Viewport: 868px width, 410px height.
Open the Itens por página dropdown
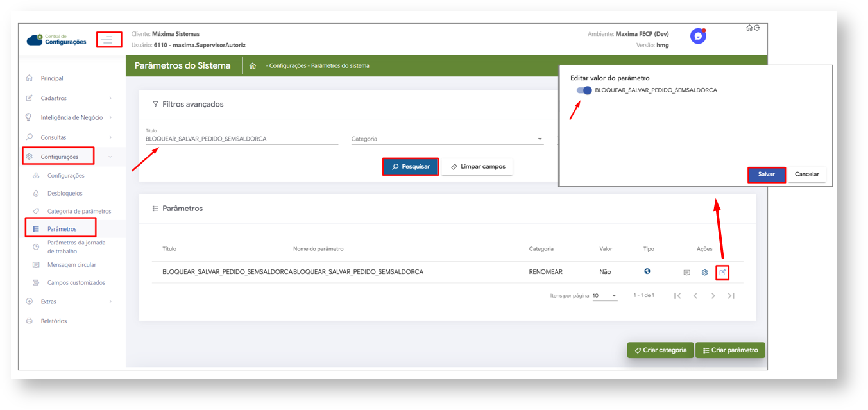click(604, 296)
